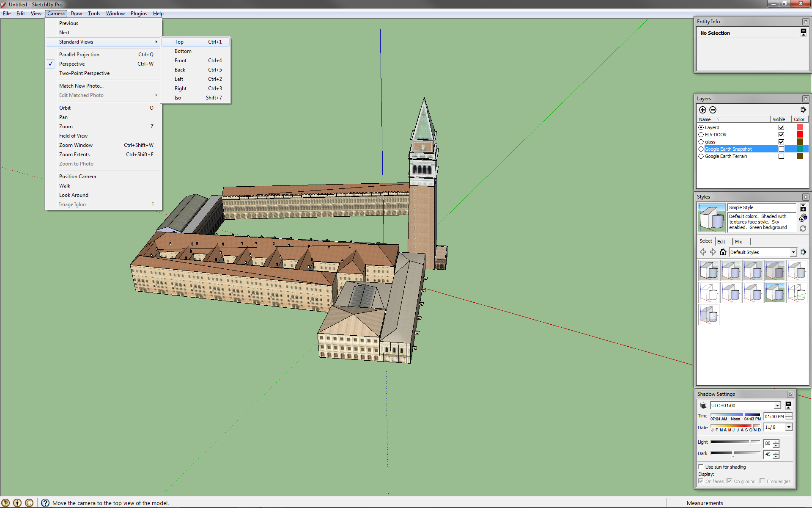Hide the glass layer via Visible checkbox
Image resolution: width=812 pixels, height=508 pixels.
(781, 142)
